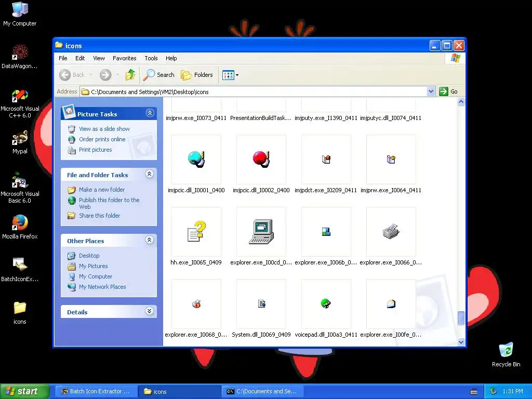The width and height of the screenshot is (532, 399).
Task: Select the explorer.exe_I00cd computer icon thumbnail
Action: point(261,231)
